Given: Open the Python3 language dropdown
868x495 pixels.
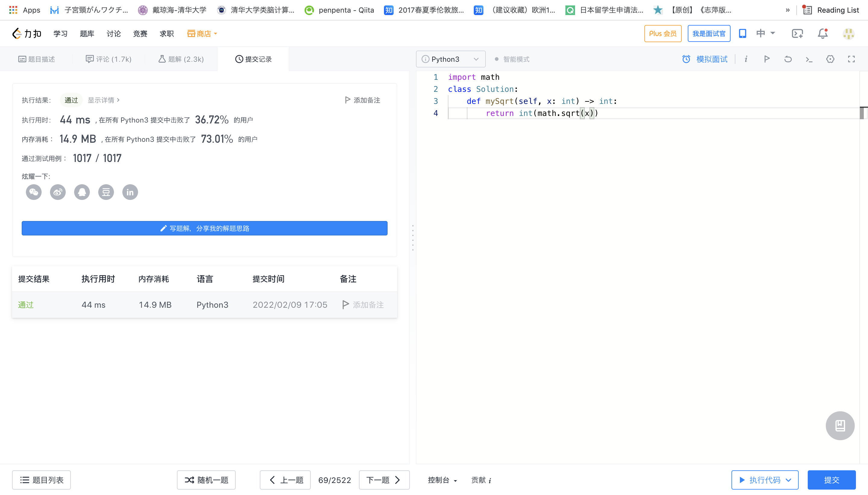Looking at the screenshot, I should 451,59.
